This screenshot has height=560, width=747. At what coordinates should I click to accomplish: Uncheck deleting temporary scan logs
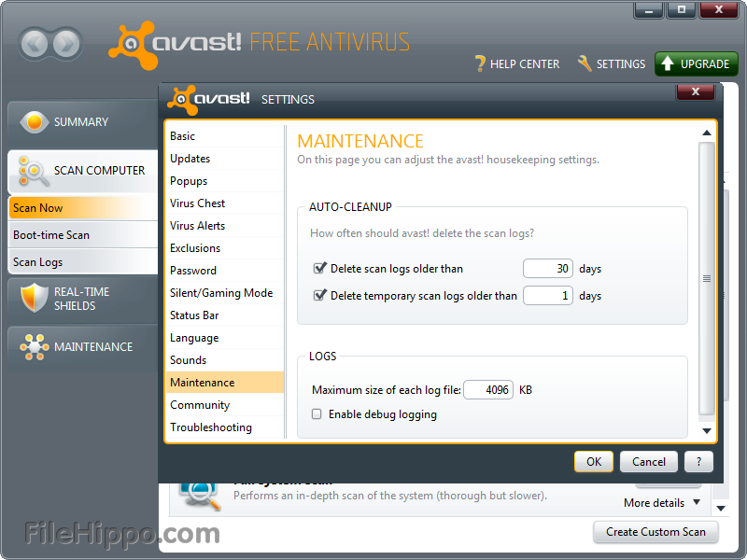tap(319, 295)
